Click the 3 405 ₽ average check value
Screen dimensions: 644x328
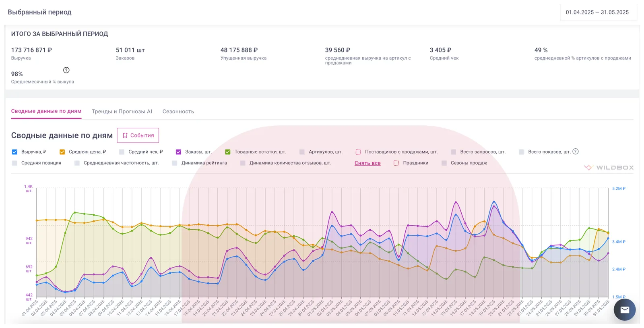(x=441, y=50)
